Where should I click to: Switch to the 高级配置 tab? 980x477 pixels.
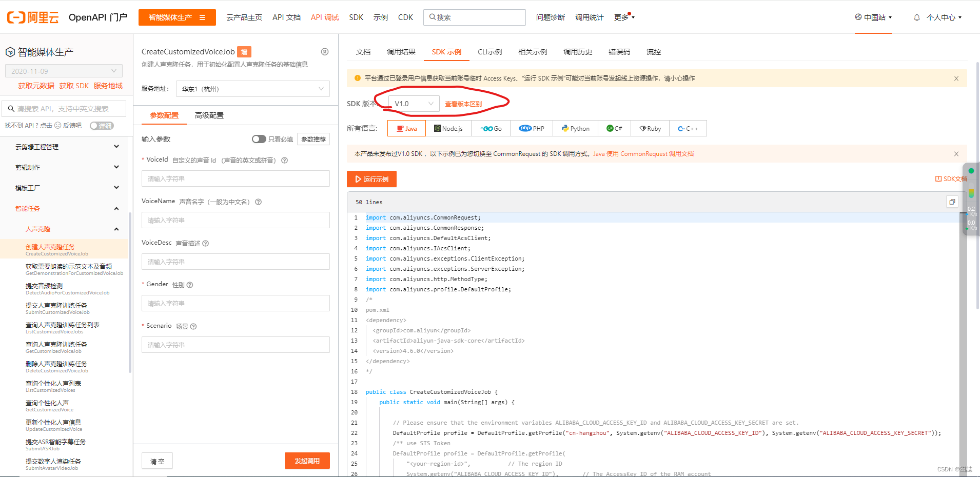click(209, 115)
